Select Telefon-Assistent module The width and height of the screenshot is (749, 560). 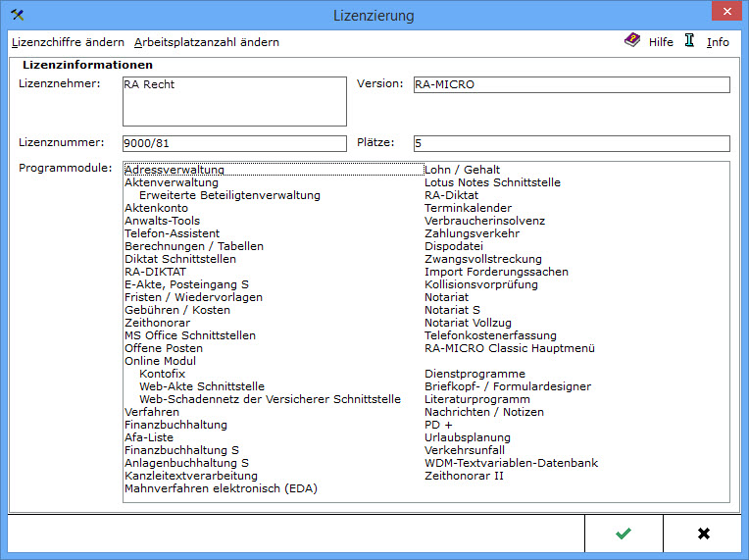pyautogui.click(x=172, y=233)
